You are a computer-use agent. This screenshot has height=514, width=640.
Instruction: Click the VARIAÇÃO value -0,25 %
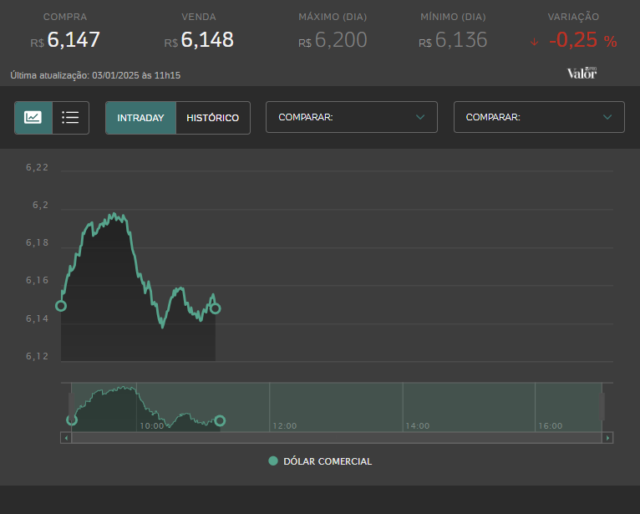click(x=583, y=40)
